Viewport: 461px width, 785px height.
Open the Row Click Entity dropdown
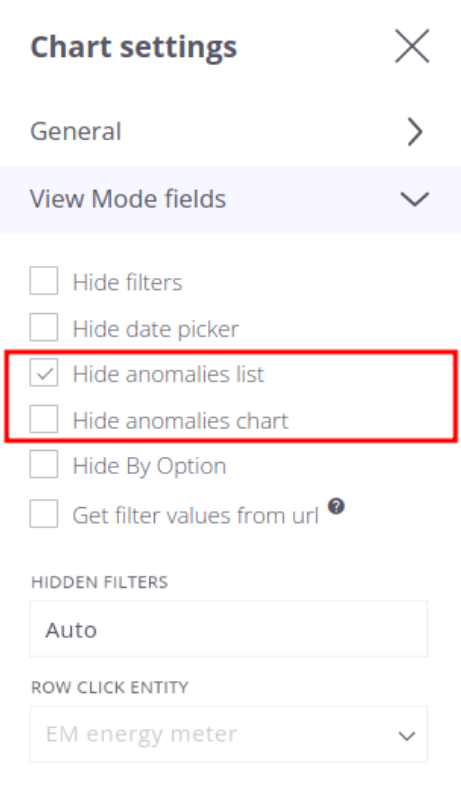click(229, 734)
